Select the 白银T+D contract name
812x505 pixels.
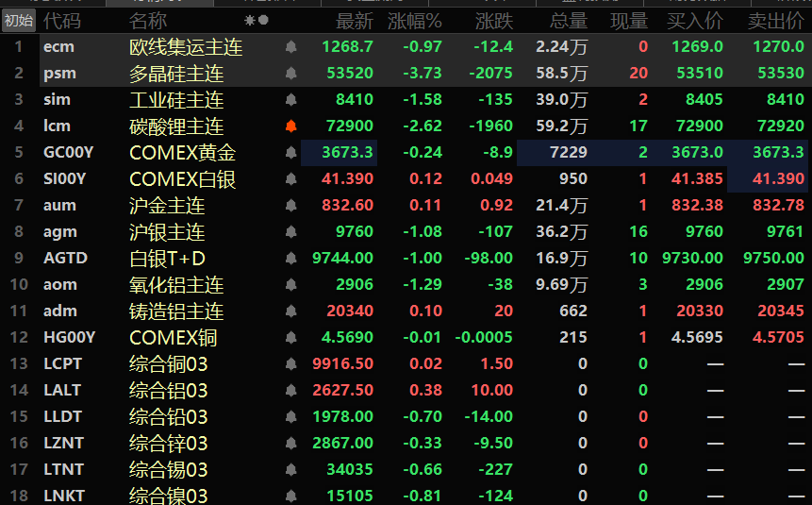(167, 259)
